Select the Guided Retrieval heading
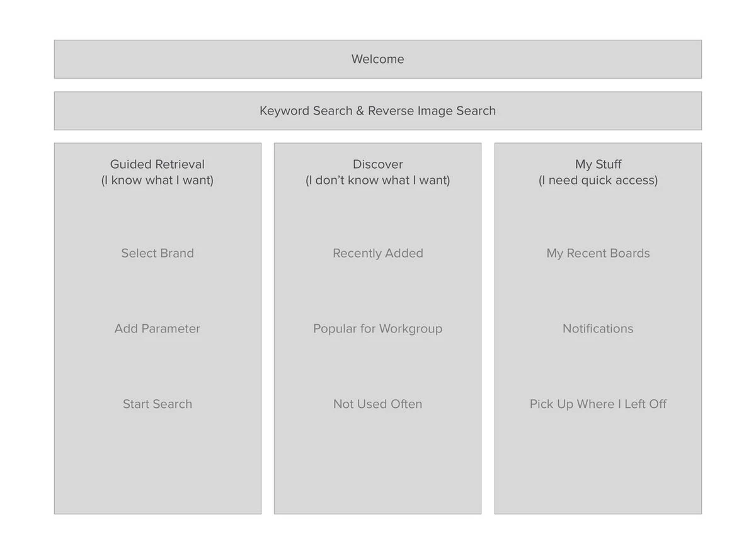 coord(157,164)
